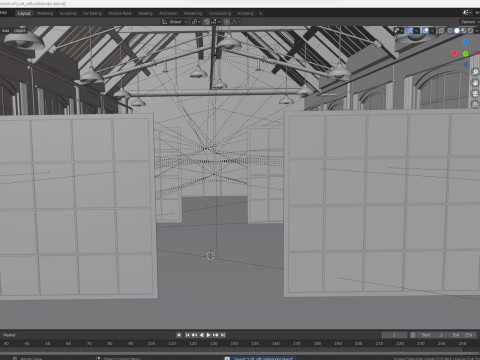Play the animation forward
Viewport: 480px width, 360px height.
(x=208, y=335)
